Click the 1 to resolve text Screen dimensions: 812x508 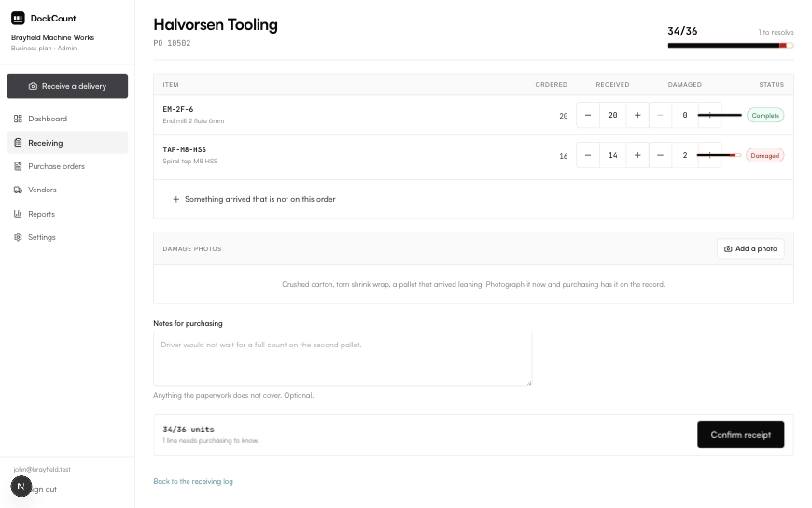click(x=776, y=32)
